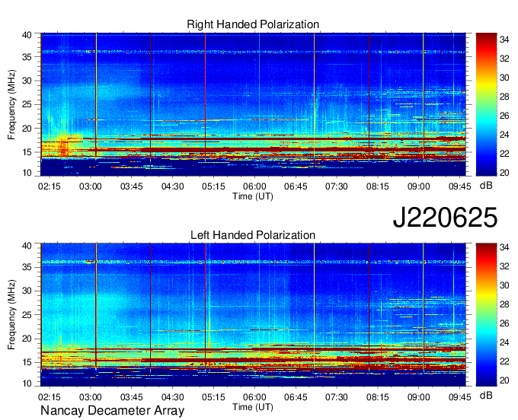The image size is (518, 420).
Task: Click the 22 value on Right Handed colorbar
Action: (x=504, y=154)
